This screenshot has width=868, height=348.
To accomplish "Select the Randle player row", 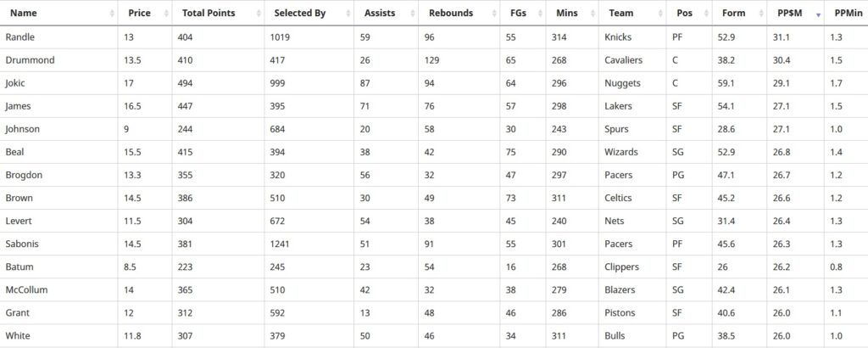I will tap(434, 37).
